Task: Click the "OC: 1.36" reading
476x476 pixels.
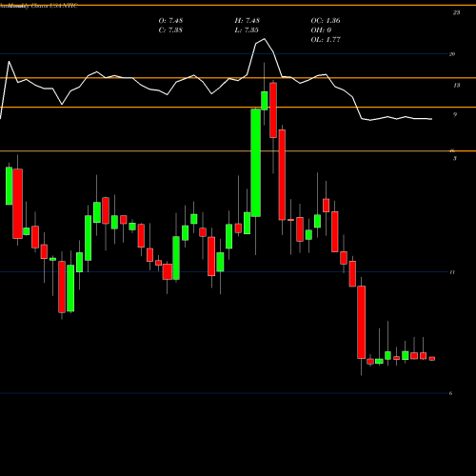Action: click(326, 20)
